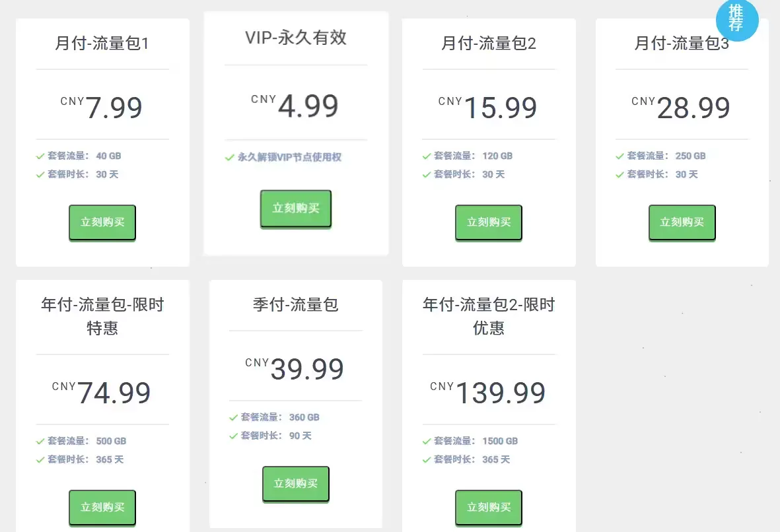The image size is (780, 532).
Task: Click the CNY 7.99 price
Action: [x=102, y=108]
